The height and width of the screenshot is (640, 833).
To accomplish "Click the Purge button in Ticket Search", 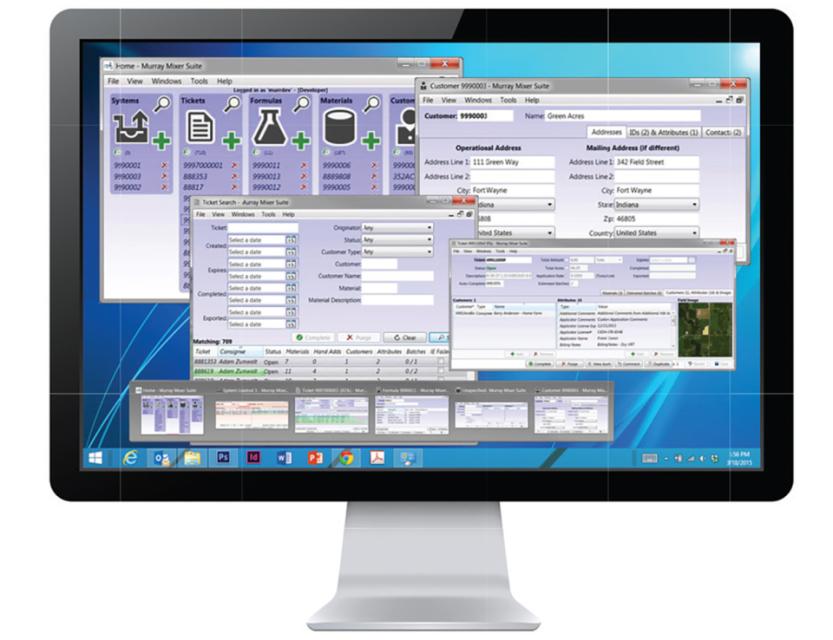I will click(359, 337).
